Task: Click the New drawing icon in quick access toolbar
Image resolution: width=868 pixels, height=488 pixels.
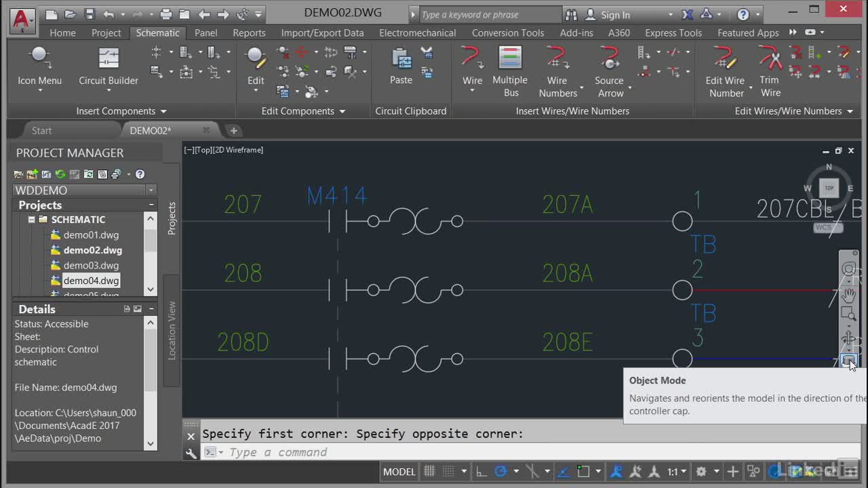Action: (52, 14)
